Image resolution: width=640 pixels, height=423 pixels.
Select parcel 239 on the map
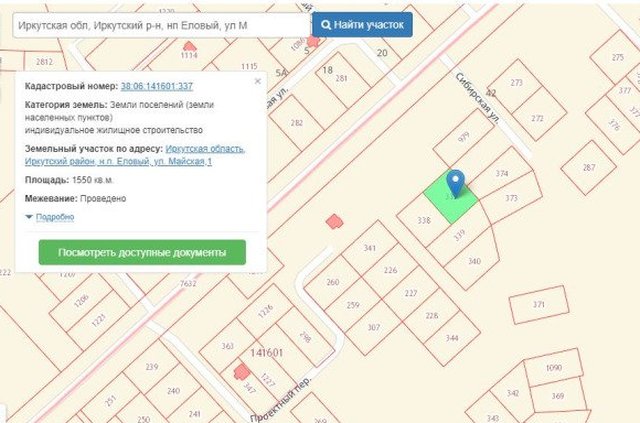click(x=152, y=367)
